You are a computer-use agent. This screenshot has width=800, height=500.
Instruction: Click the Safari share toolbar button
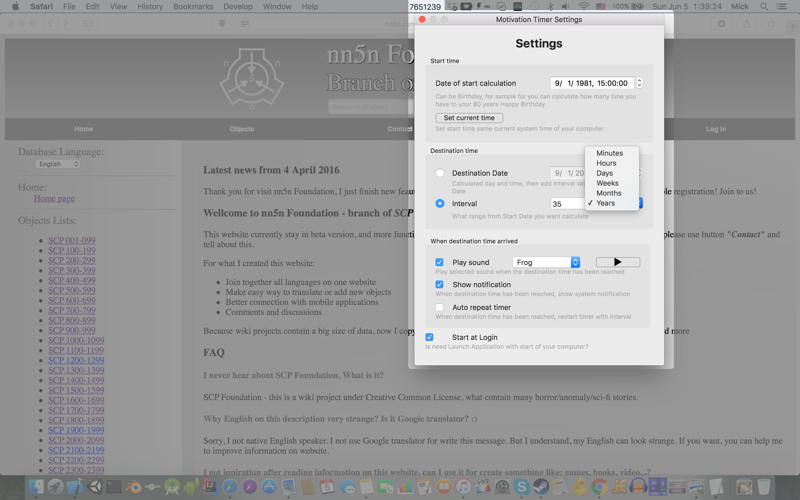[x=746, y=23]
